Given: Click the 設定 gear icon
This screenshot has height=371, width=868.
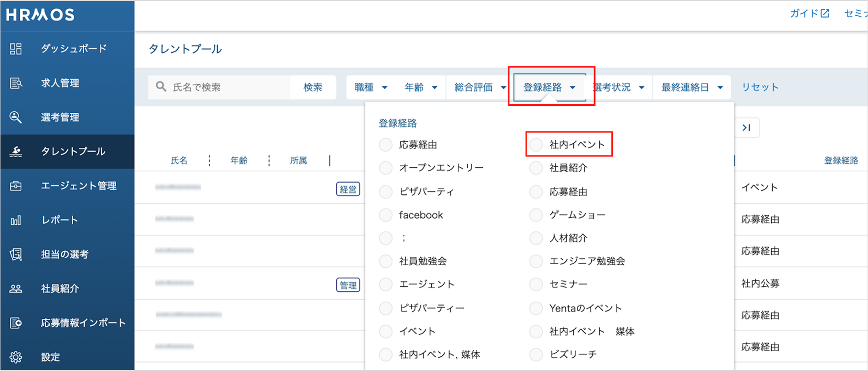Looking at the screenshot, I should (x=16, y=357).
